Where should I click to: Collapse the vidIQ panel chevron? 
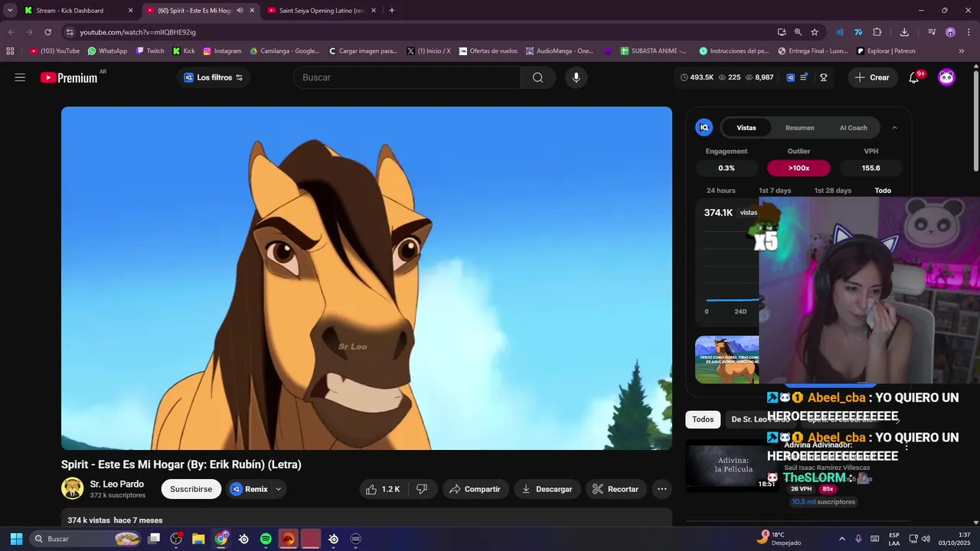tap(894, 128)
